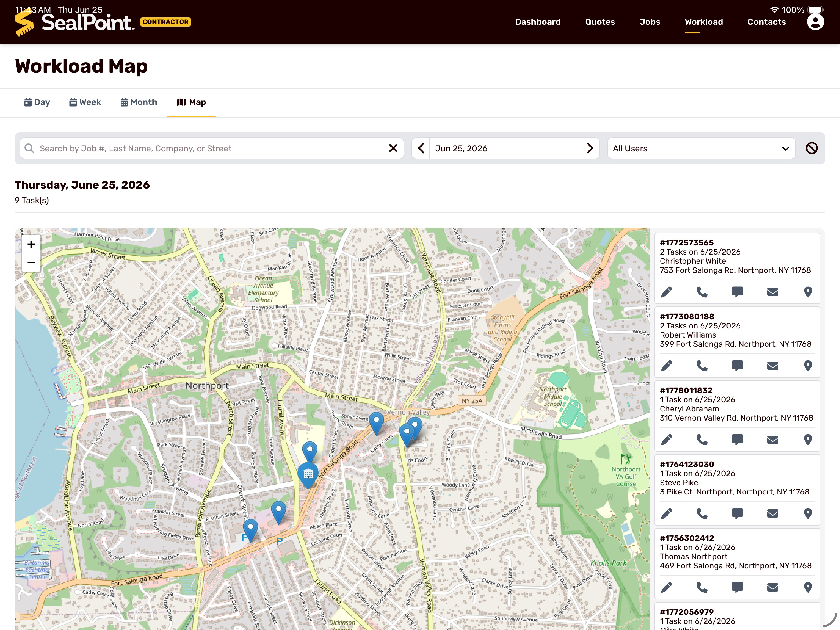Screen dimensions: 840x630
Task: Go to previous date with left chevron
Action: pyautogui.click(x=421, y=148)
